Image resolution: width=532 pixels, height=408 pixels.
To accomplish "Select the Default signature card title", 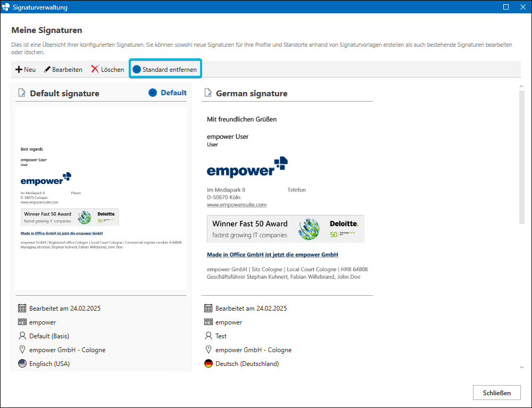I will coord(64,93).
